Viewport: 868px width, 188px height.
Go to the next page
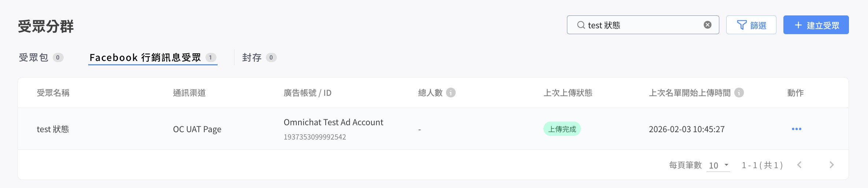pos(831,165)
